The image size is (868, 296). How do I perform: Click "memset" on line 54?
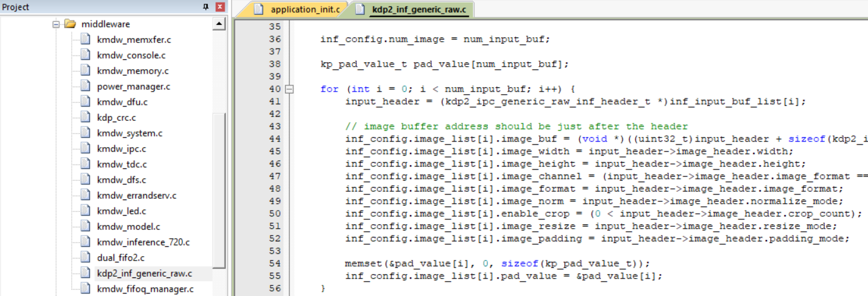pos(364,264)
